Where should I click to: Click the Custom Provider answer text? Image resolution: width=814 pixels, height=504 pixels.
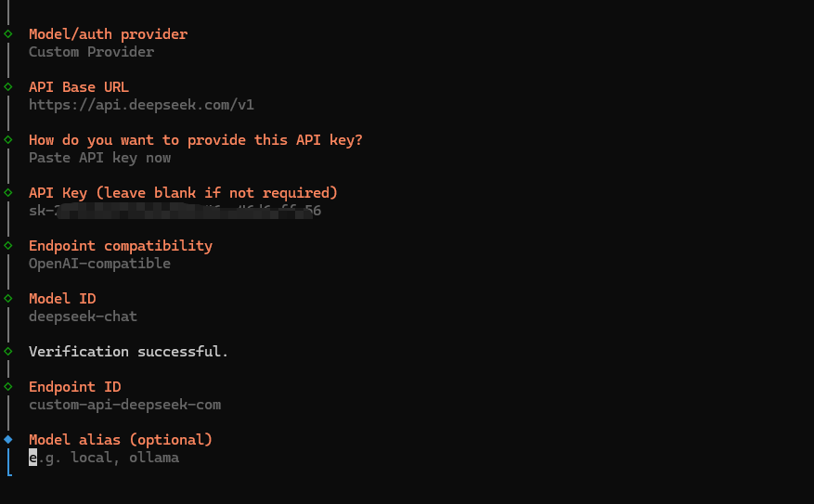(91, 52)
